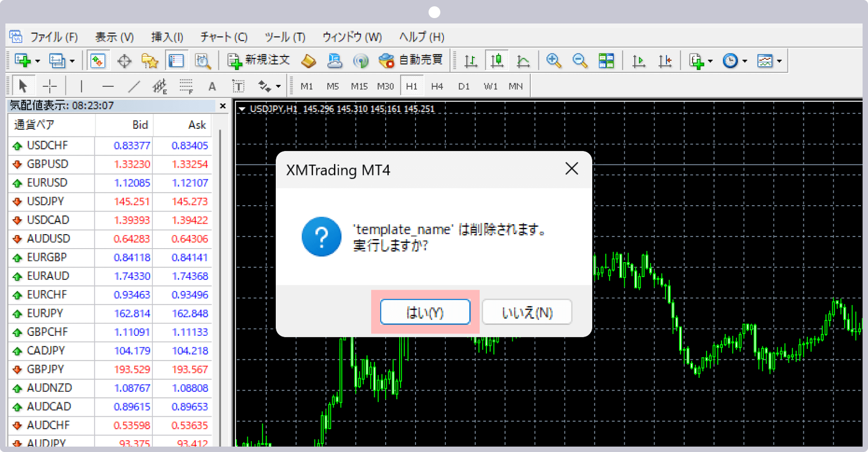Click the いいえ(N) button in dialog

click(x=527, y=312)
